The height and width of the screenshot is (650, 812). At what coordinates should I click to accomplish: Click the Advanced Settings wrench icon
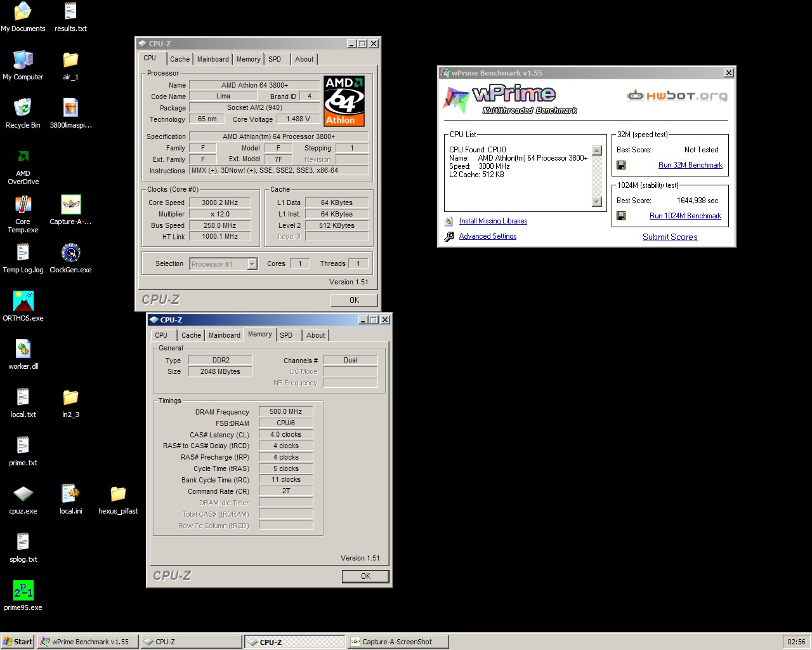coord(449,236)
